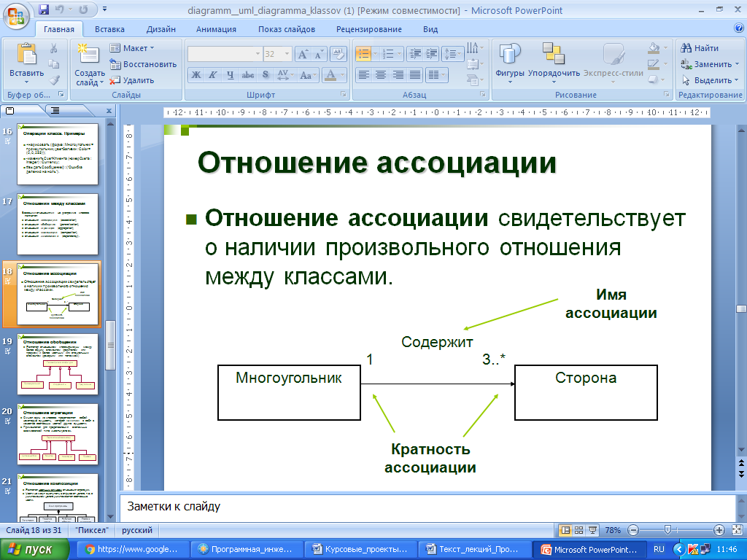Open PowerPoint help question mark
Image resolution: width=747 pixels, height=560 pixels.
point(738,28)
